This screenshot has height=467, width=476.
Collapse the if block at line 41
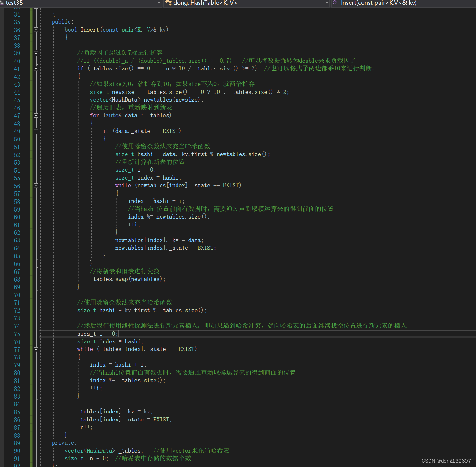tap(36, 68)
